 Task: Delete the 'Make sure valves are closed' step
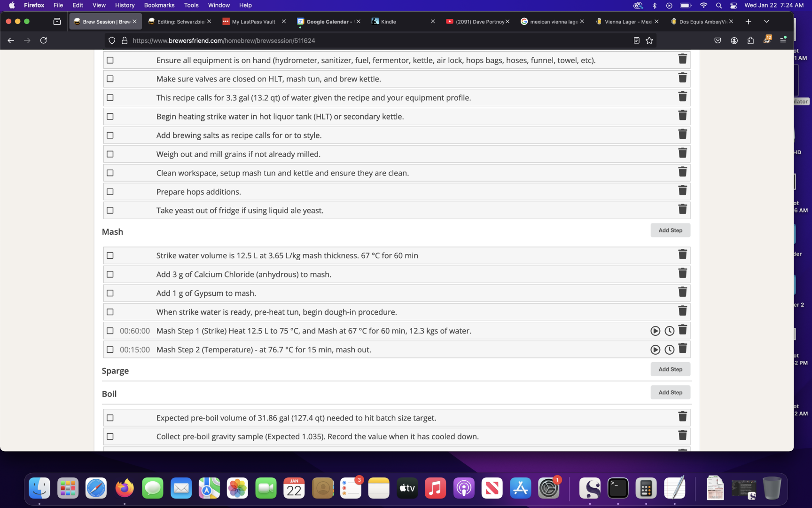[682, 78]
